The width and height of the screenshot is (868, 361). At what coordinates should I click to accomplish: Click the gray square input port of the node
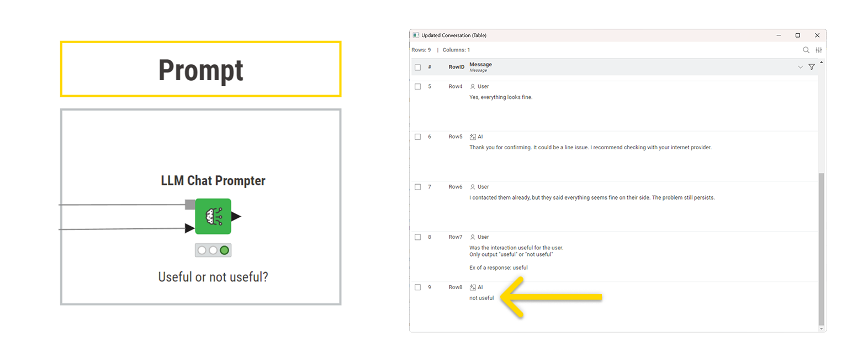[190, 205]
